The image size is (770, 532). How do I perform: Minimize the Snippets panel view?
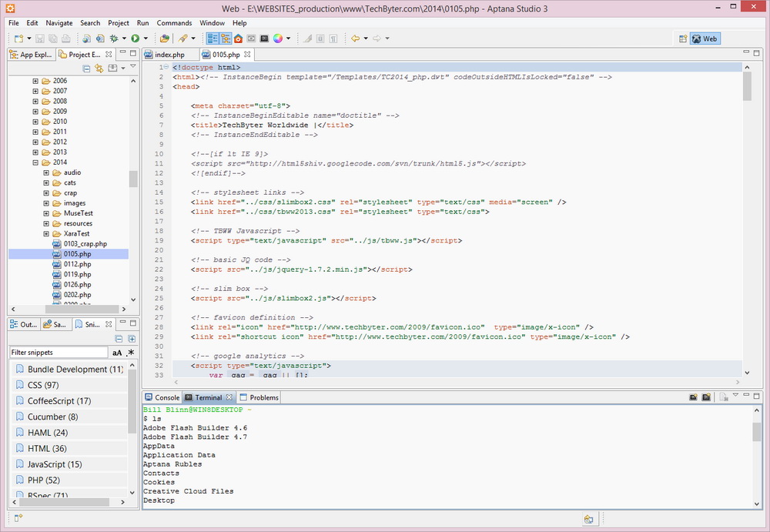point(122,323)
